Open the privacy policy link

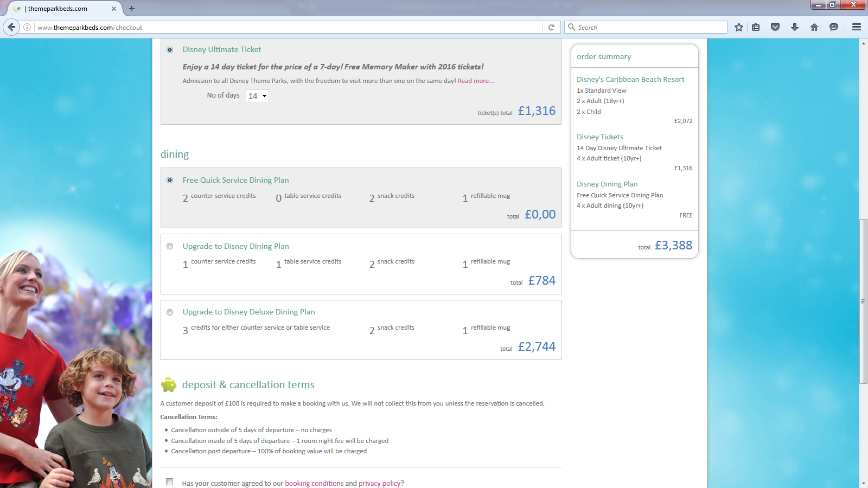pyautogui.click(x=380, y=484)
